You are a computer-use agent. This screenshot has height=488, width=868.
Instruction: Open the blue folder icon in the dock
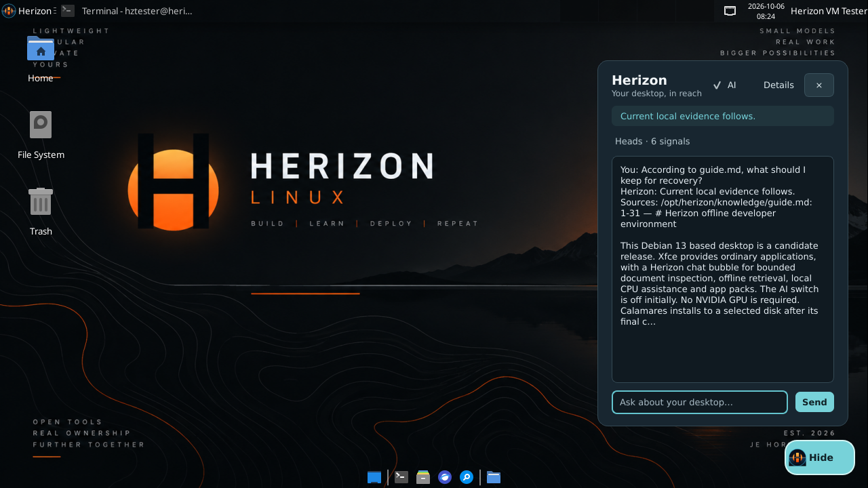(x=494, y=477)
